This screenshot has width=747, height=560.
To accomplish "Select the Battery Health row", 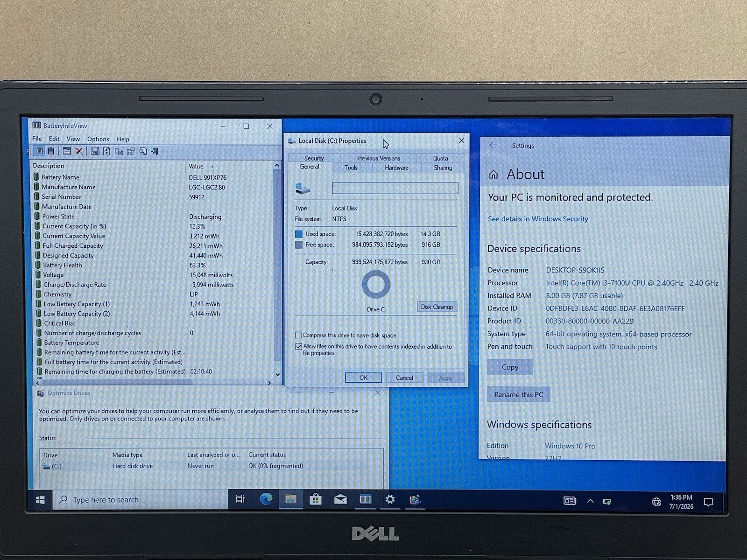I will [x=154, y=265].
